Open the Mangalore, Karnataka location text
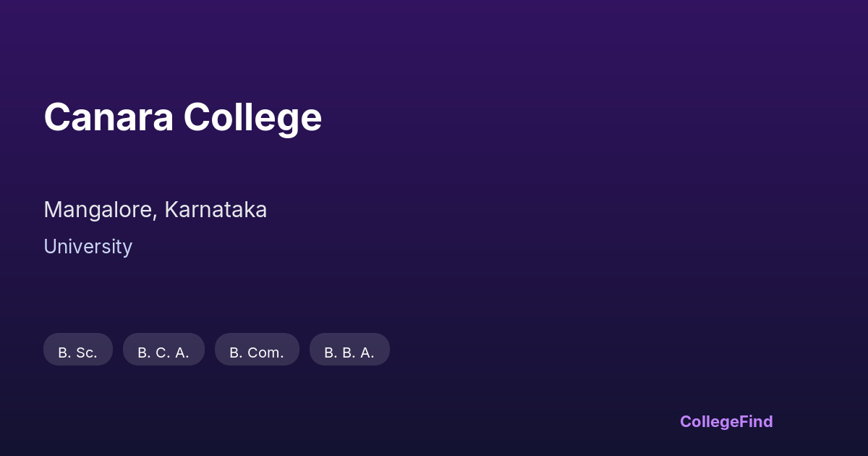This screenshot has height=456, width=868. 155,210
